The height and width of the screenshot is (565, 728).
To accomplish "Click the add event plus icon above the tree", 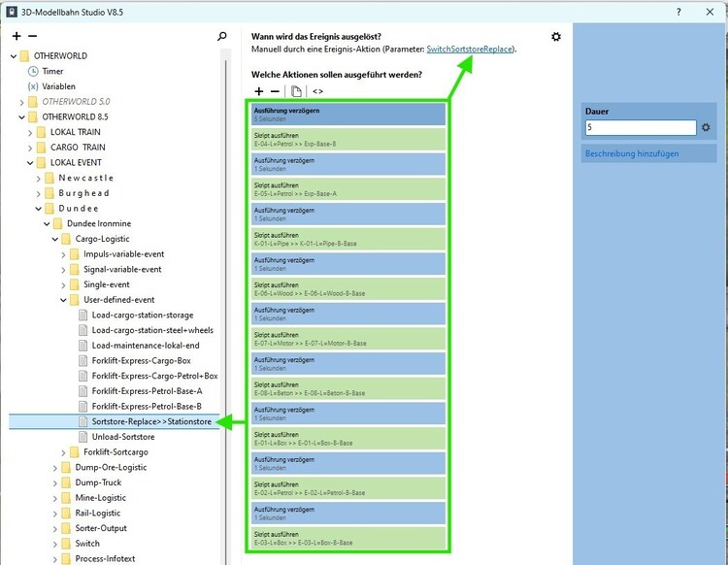I will pos(17,36).
